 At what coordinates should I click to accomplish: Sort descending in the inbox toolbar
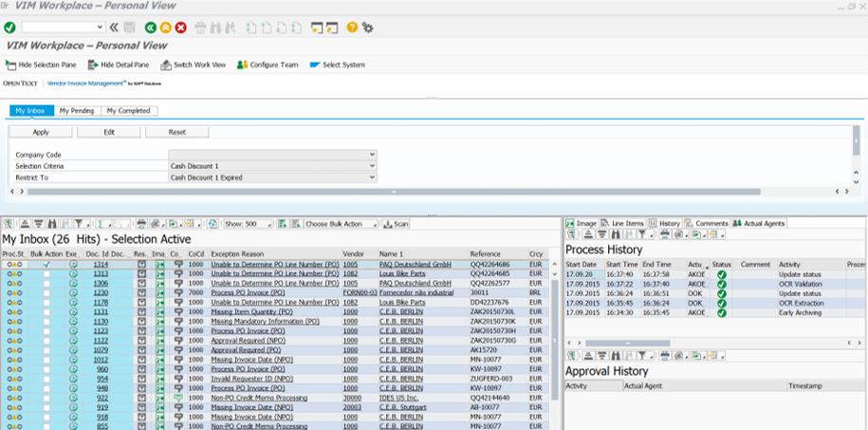(38, 224)
